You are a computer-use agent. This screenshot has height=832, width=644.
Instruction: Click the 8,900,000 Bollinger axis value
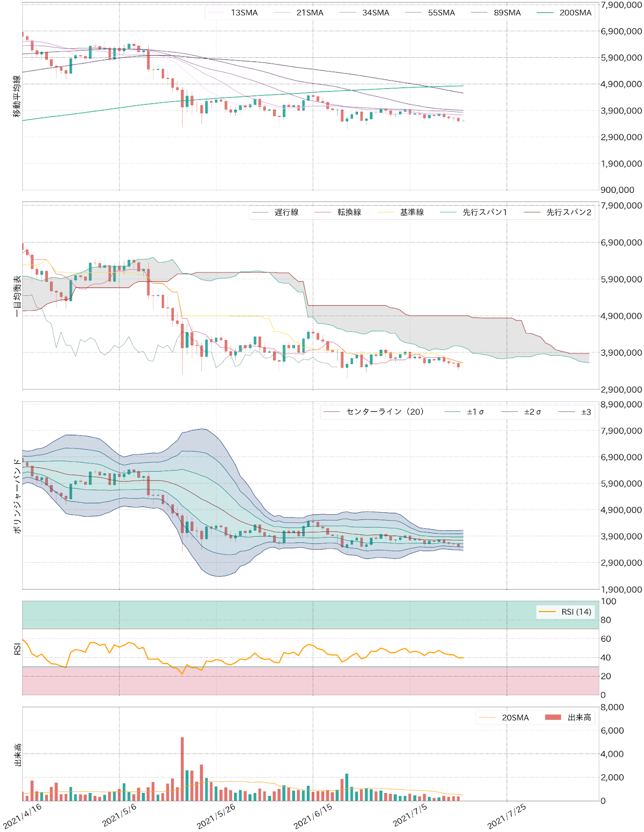pos(621,404)
